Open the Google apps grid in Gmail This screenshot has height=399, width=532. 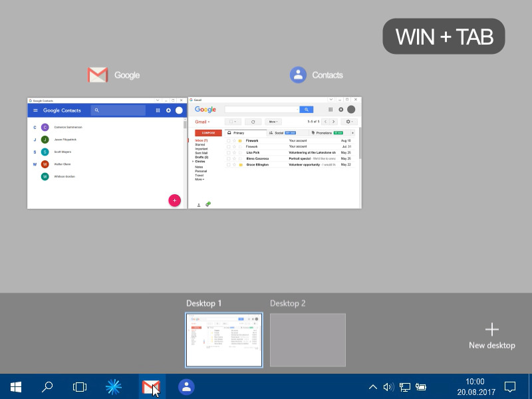tap(331, 109)
